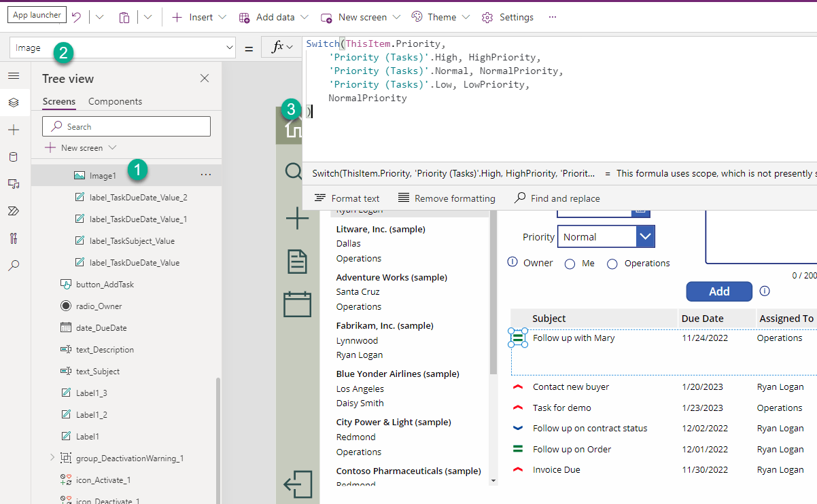Open Settings in the top toolbar
This screenshot has height=504, width=817.
click(507, 17)
